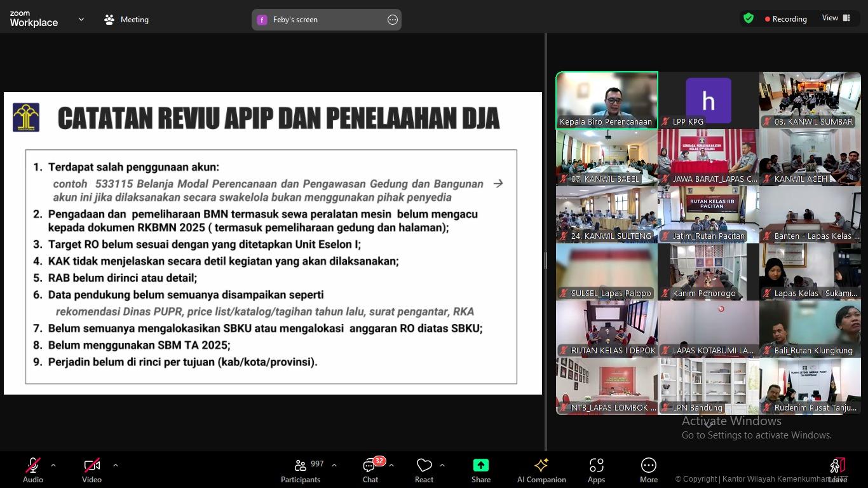Open the Meeting tab
This screenshot has height=488, width=868.
(126, 20)
